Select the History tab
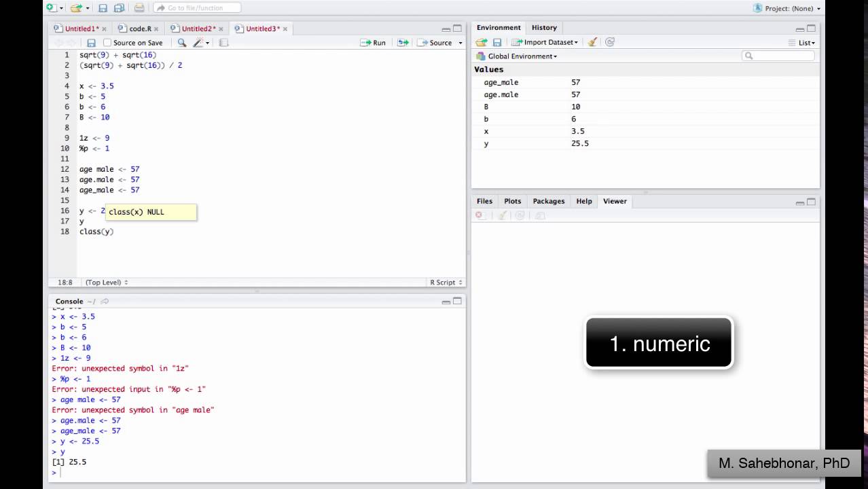The height and width of the screenshot is (489, 868). click(x=544, y=28)
